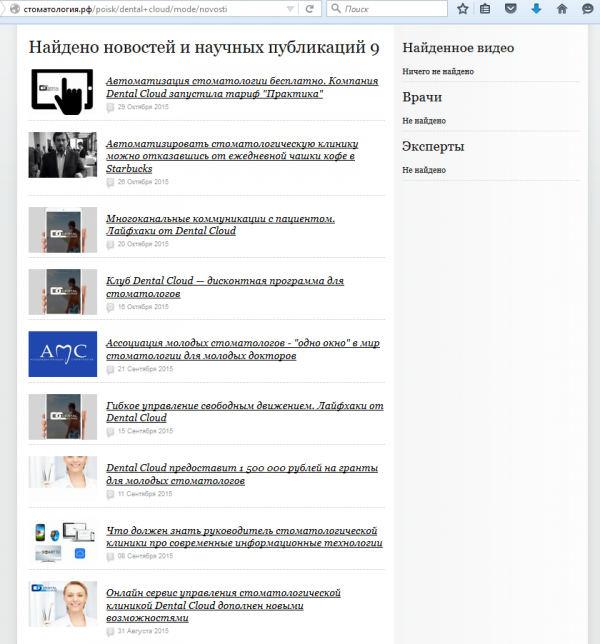Click the address bar URL text

125,9
